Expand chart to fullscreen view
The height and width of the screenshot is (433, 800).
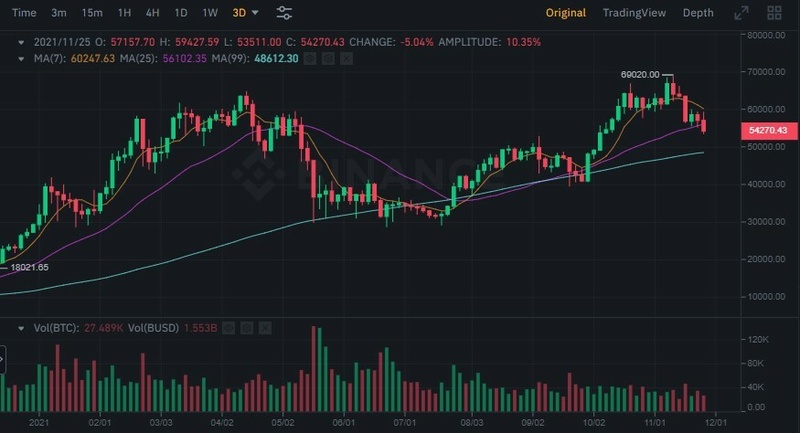tap(741, 13)
